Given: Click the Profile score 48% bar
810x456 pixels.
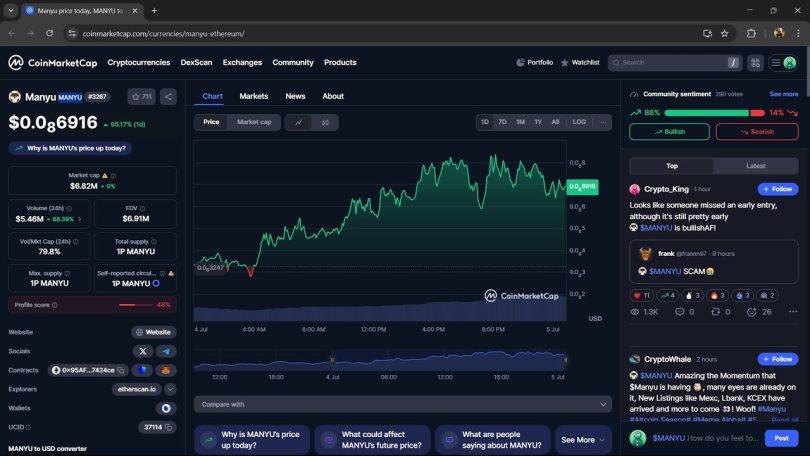Looking at the screenshot, I should click(x=92, y=305).
